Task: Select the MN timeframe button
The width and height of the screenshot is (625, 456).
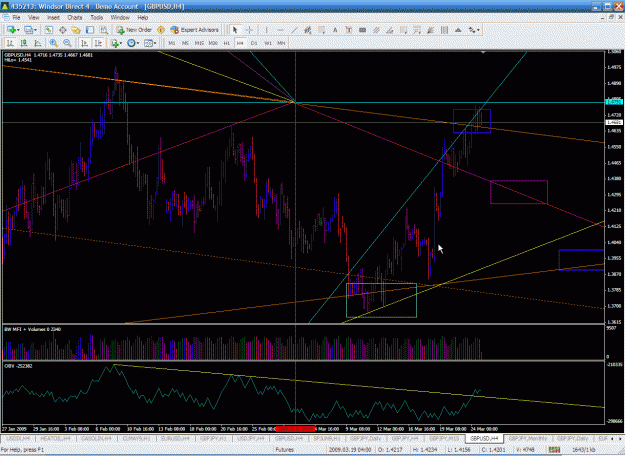Action: (x=281, y=43)
